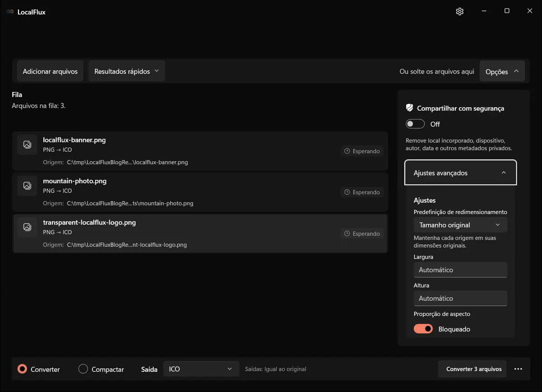The width and height of the screenshot is (542, 392).
Task: Collapse the Opções panel
Action: 502,71
